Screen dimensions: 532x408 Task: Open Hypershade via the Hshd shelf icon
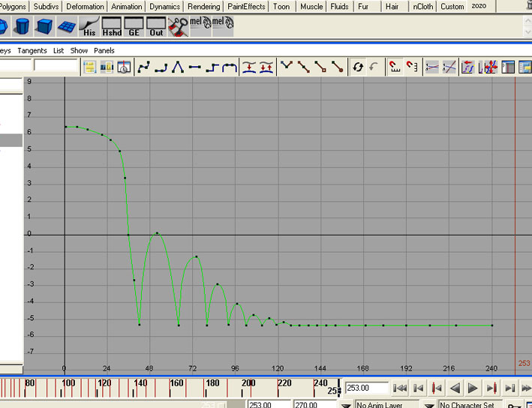click(112, 26)
